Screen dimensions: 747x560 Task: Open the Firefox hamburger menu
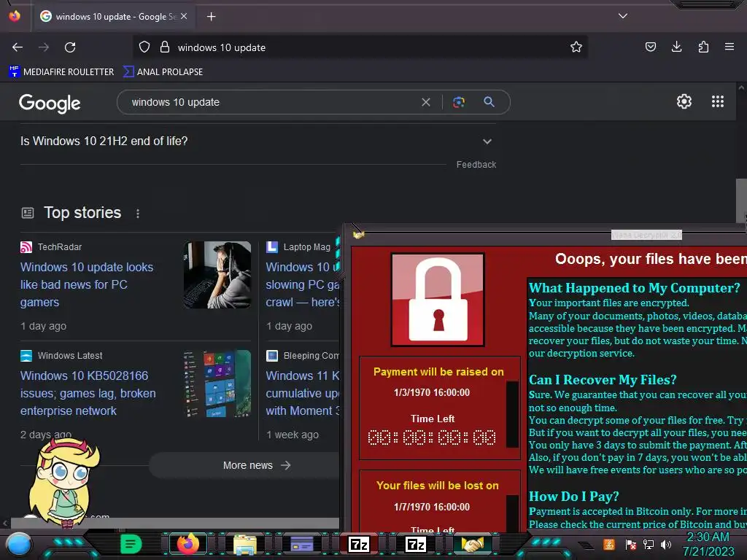click(x=729, y=47)
